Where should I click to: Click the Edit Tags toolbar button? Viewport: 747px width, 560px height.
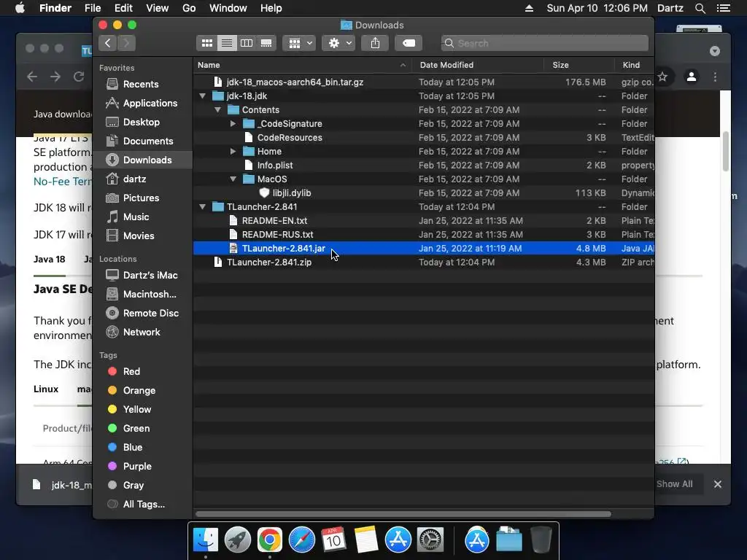(409, 43)
